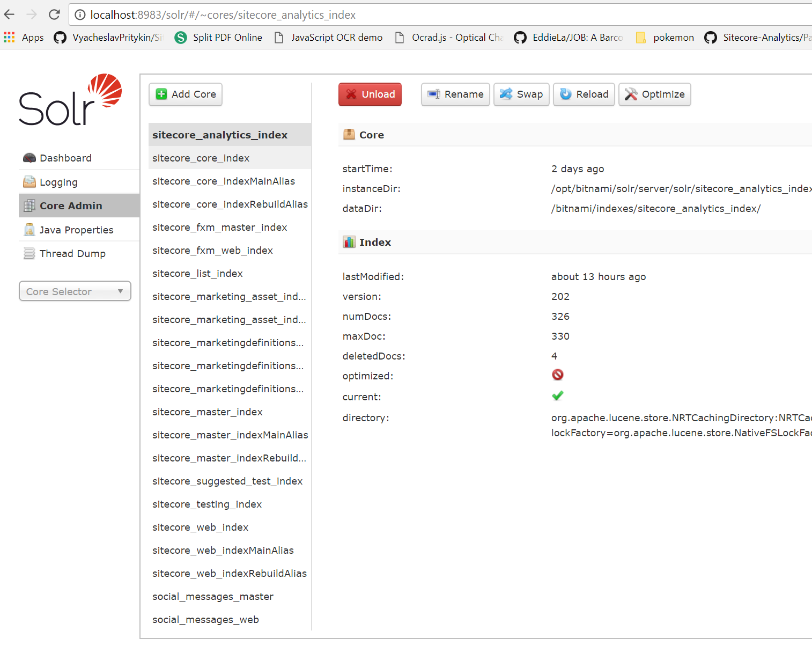Viewport: 812px width, 667px height.
Task: Click the browser address bar
Action: pos(429,15)
